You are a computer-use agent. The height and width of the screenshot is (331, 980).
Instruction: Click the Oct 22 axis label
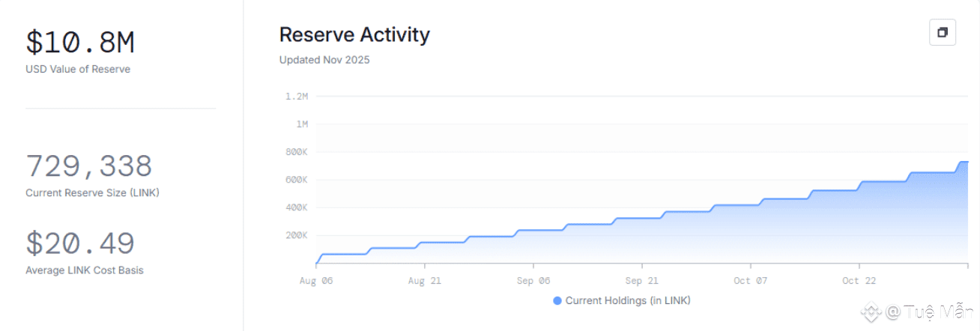pos(859,281)
